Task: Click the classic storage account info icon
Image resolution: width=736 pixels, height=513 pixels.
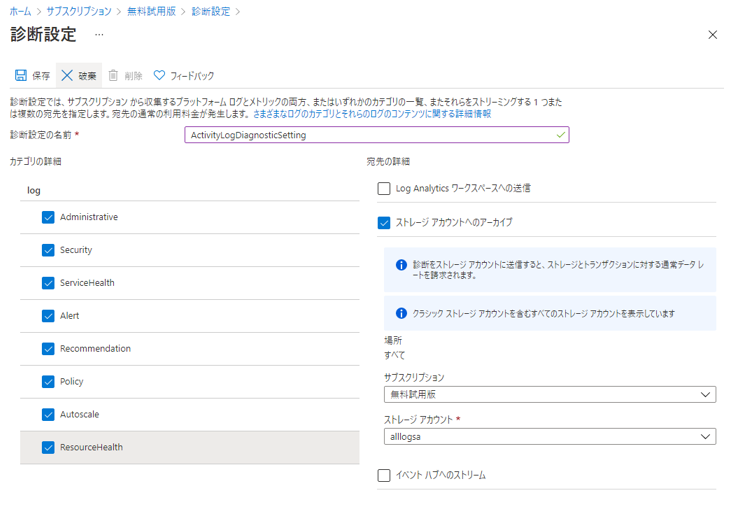Action: click(x=401, y=313)
